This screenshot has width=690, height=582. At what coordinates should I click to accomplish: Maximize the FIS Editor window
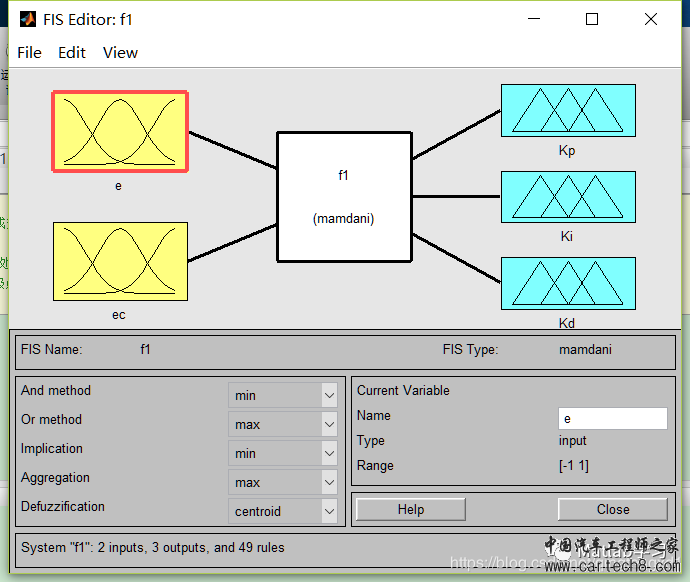(592, 19)
